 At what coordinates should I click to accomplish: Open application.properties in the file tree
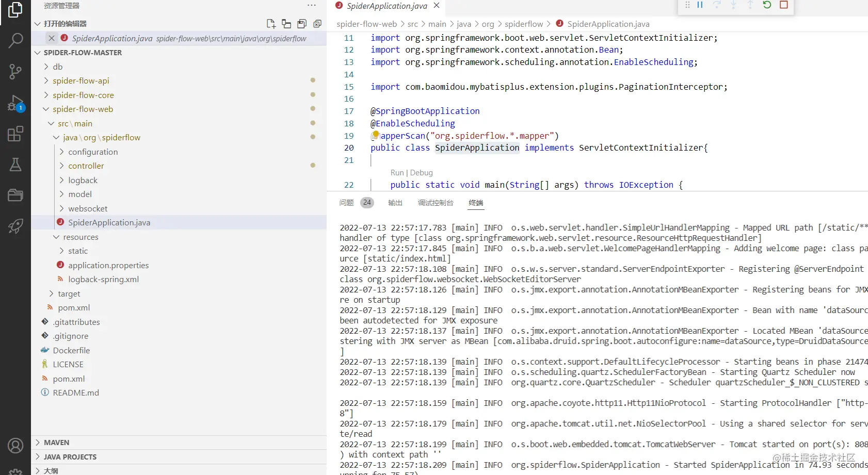108,265
